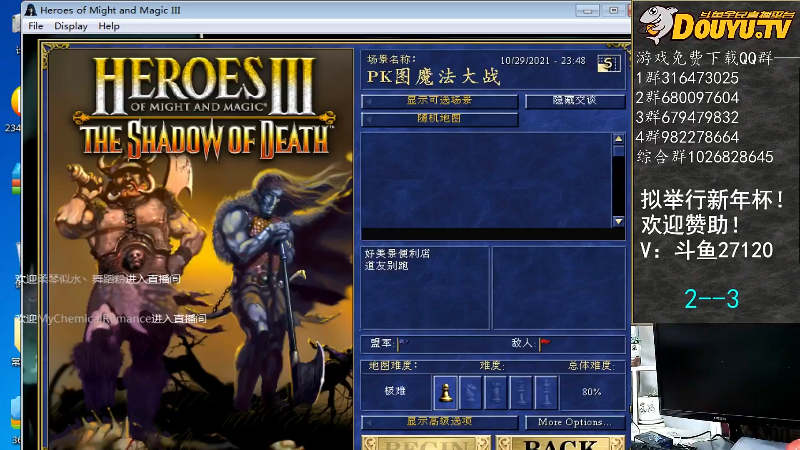The width and height of the screenshot is (800, 450).
Task: Click the chat scrollbar down arrow
Action: pyautogui.click(x=618, y=221)
